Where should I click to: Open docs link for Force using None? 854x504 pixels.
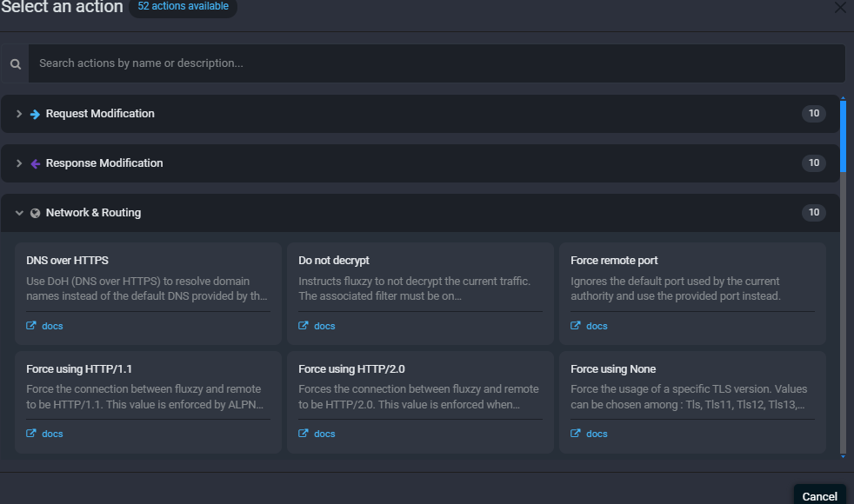pos(597,434)
